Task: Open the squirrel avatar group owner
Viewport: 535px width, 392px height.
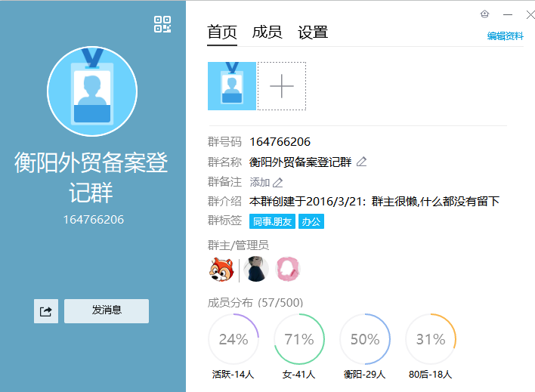Action: click(x=220, y=268)
